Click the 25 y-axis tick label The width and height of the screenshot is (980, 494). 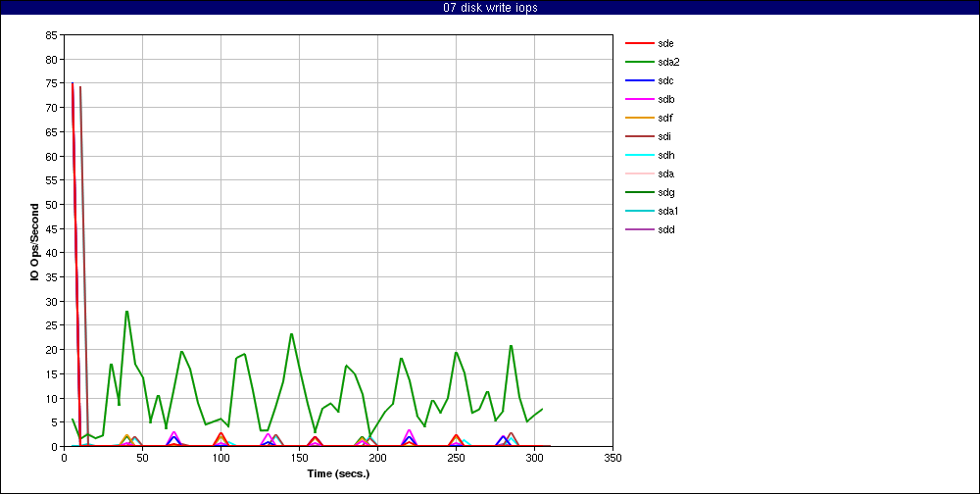[52, 325]
